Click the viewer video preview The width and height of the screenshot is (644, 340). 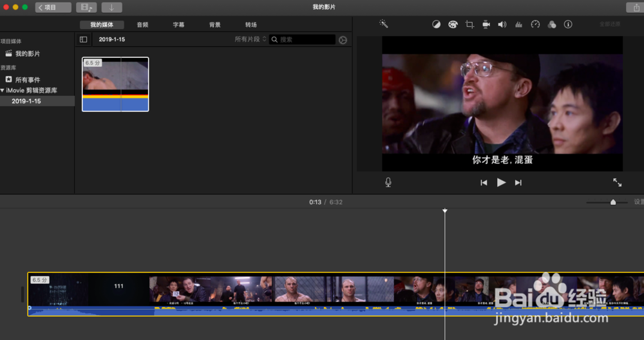(502, 104)
